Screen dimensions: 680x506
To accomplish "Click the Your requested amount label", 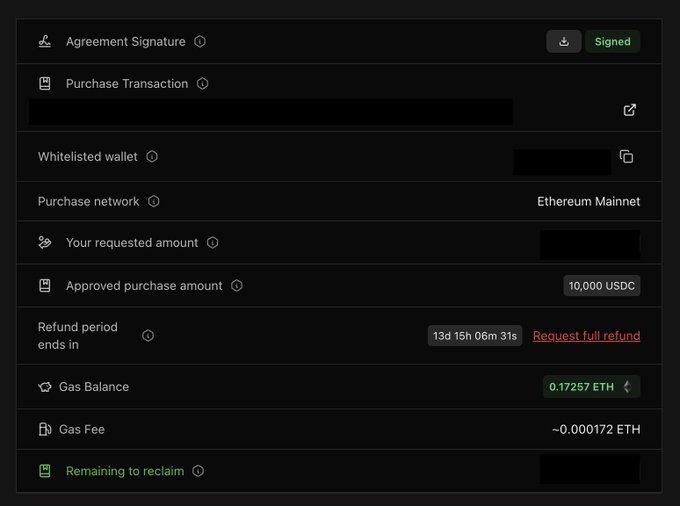I will point(132,242).
